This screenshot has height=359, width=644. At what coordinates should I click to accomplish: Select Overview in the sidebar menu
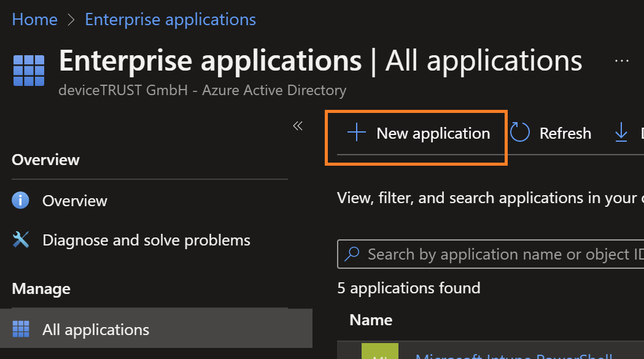74,201
